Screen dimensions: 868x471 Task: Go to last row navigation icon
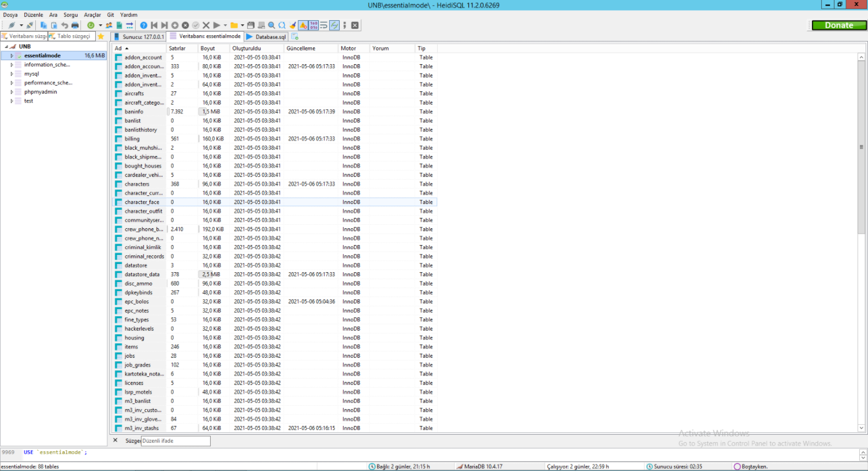tap(165, 25)
